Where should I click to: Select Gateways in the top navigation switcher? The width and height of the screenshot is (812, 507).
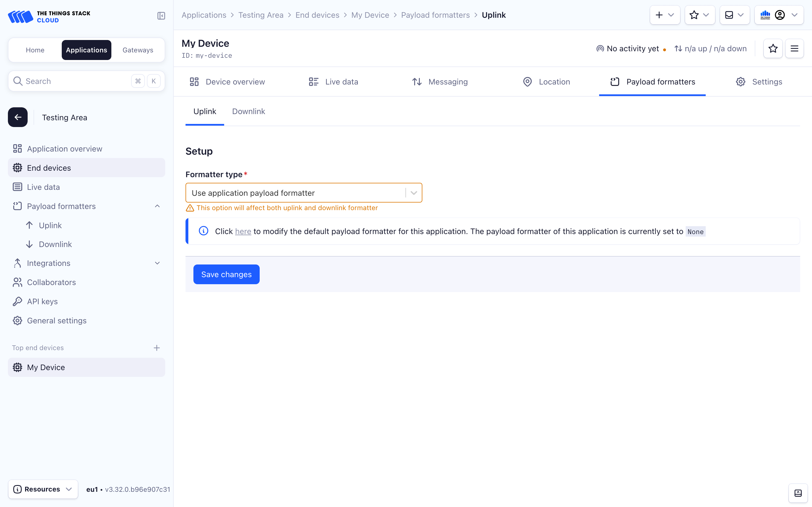point(138,50)
